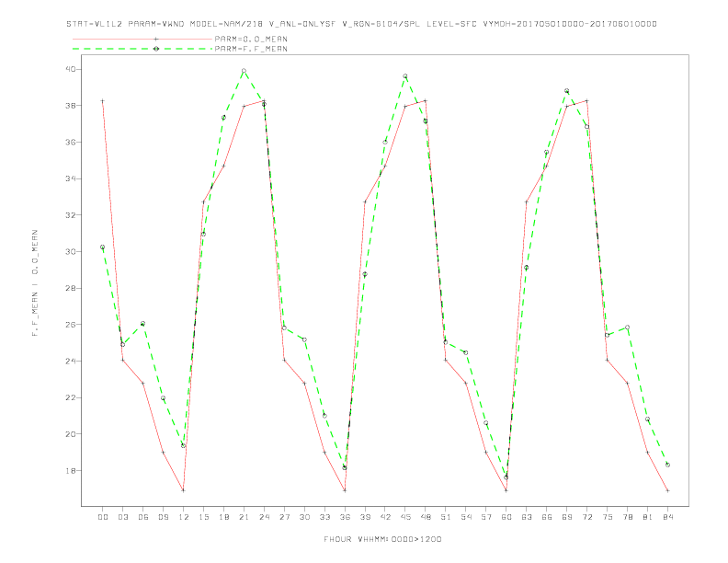Click the plus marker on the red legend line
Viewport: 728px width, 563px height.
156,39
